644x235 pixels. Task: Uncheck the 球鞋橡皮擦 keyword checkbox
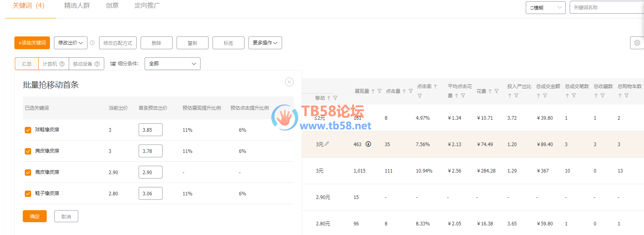(28, 130)
